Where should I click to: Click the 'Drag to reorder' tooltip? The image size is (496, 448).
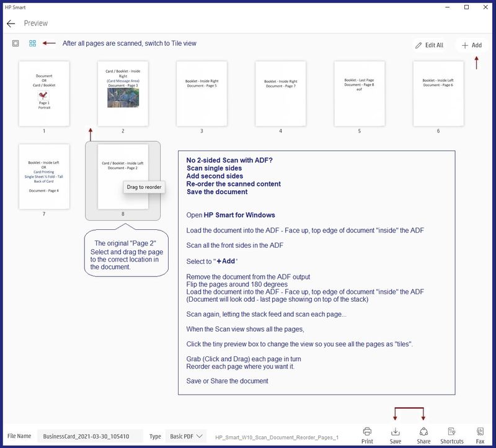click(x=144, y=187)
